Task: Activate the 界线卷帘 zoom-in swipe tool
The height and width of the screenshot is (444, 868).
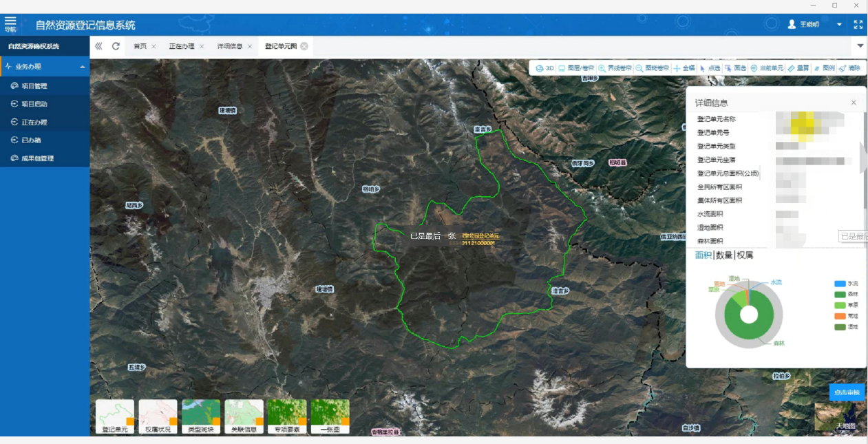Action: pyautogui.click(x=615, y=68)
